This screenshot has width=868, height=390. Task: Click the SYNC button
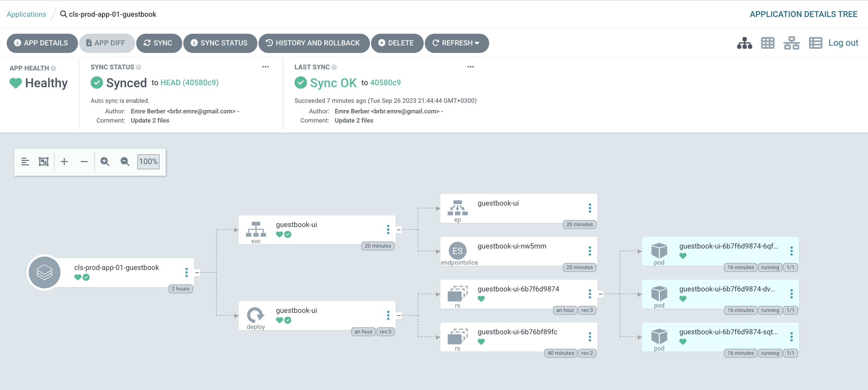159,43
